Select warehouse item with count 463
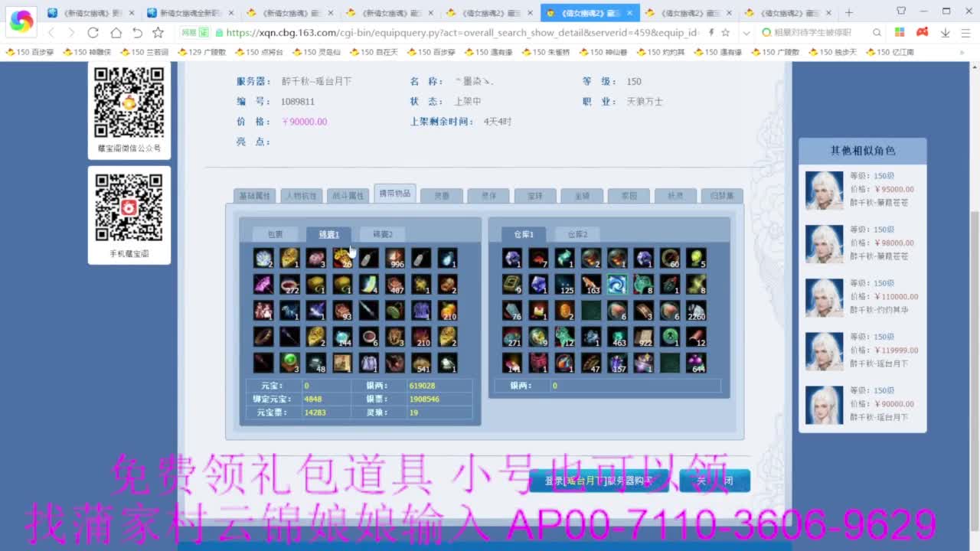 coord(617,337)
